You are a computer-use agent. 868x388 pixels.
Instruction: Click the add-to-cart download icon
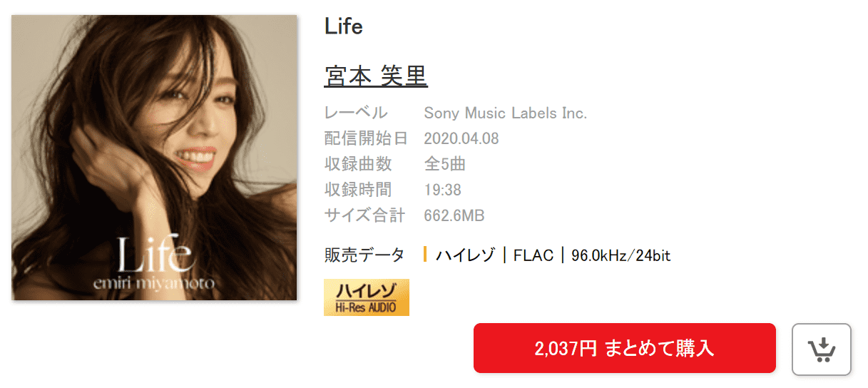[822, 349]
